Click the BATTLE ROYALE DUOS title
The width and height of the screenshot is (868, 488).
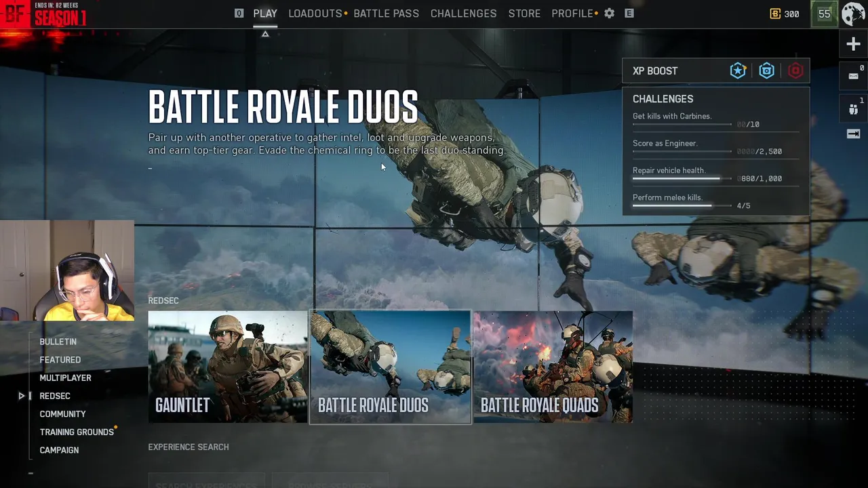[x=283, y=107]
